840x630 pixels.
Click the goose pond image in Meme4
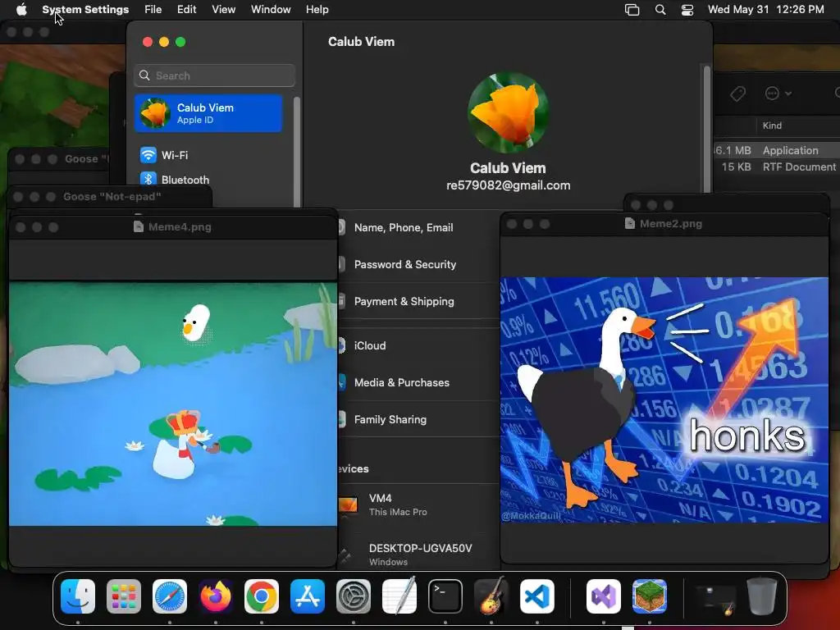[173, 404]
